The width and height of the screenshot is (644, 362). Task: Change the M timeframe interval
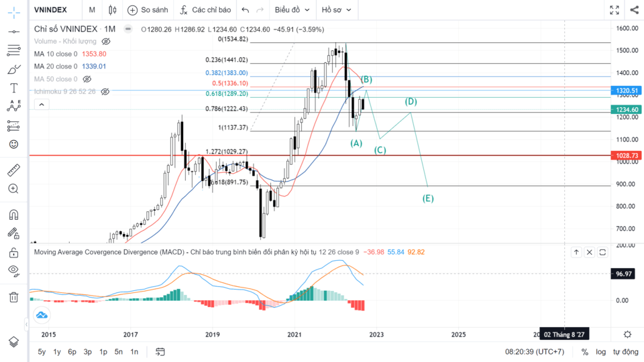pos(92,10)
